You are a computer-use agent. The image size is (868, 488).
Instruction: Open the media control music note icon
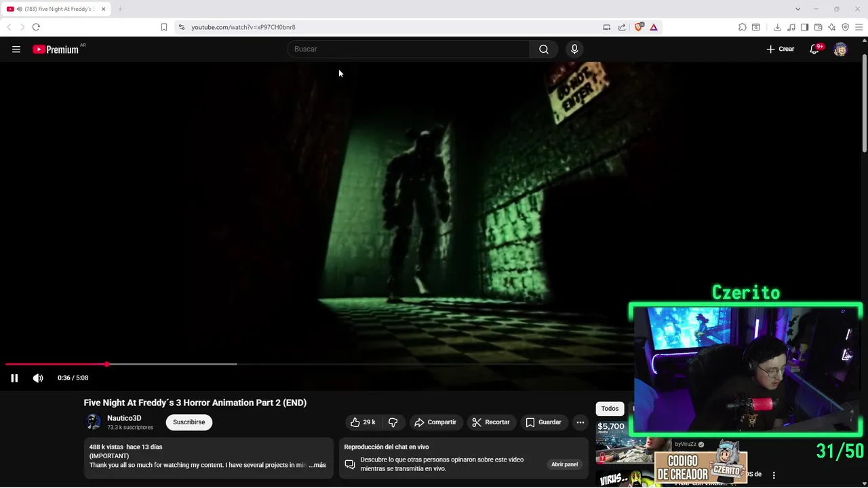pyautogui.click(x=791, y=27)
